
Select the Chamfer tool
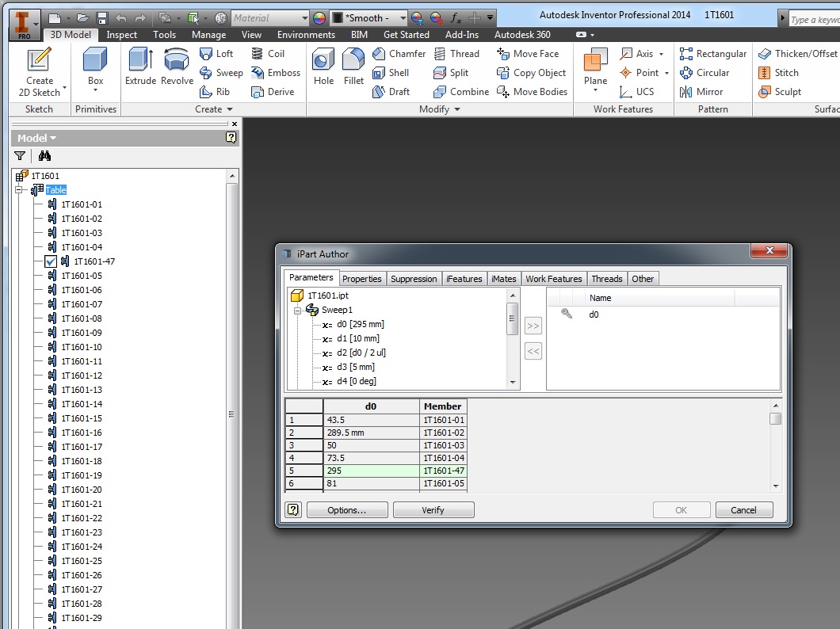399,54
